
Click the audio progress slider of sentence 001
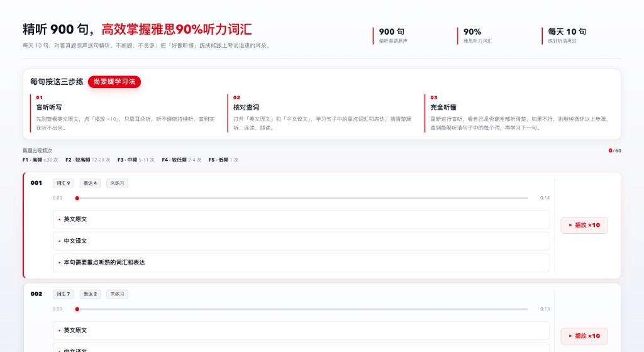(301, 198)
